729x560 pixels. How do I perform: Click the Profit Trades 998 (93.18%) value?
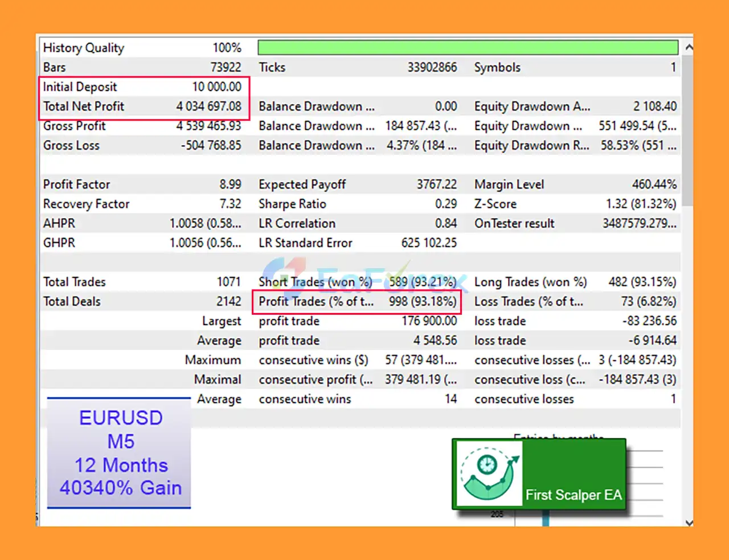pos(422,302)
